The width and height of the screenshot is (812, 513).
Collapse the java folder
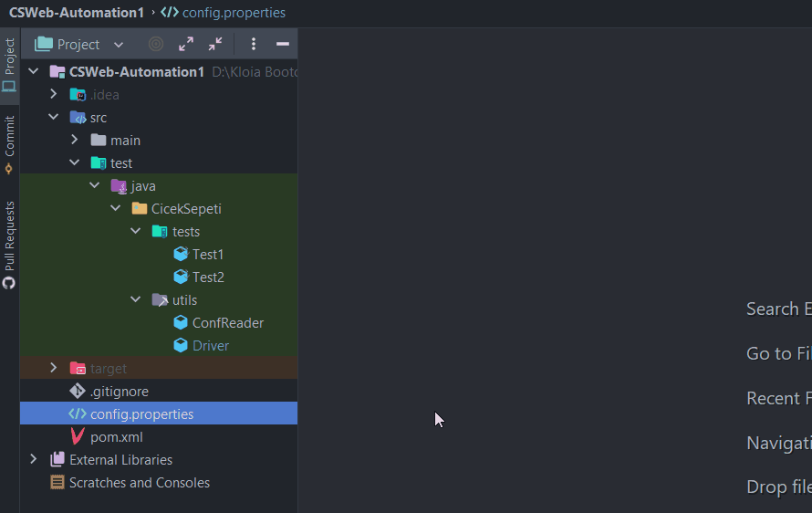tap(94, 185)
